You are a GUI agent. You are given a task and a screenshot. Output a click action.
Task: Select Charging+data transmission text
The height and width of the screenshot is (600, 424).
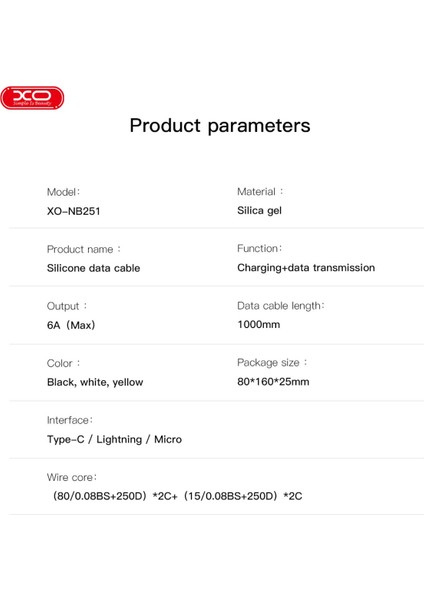pyautogui.click(x=306, y=268)
